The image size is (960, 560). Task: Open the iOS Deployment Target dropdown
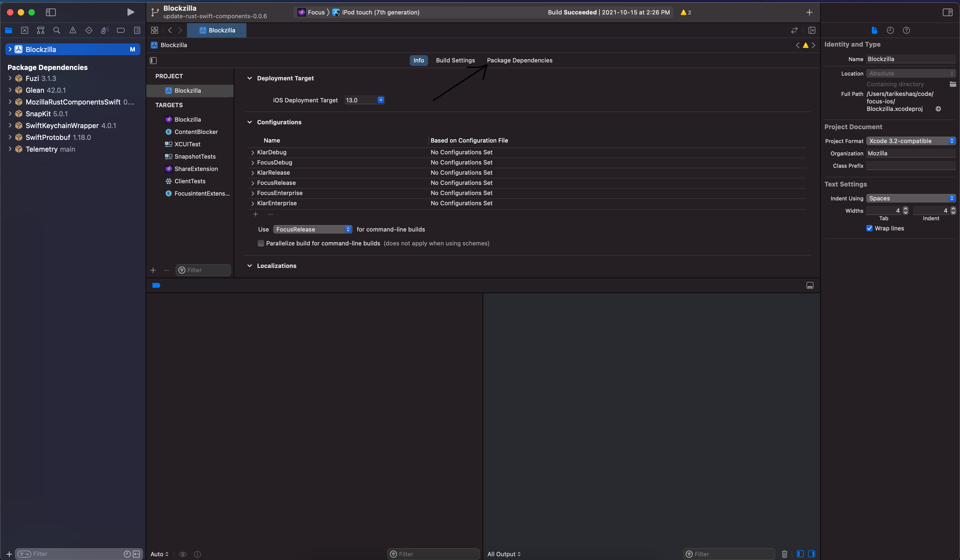pos(380,100)
